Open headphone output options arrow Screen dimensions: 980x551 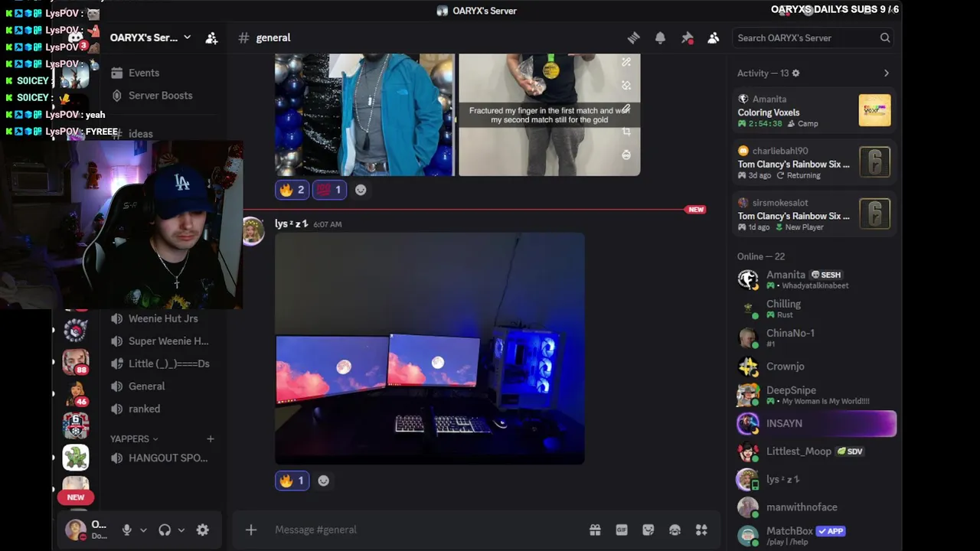[x=181, y=530]
